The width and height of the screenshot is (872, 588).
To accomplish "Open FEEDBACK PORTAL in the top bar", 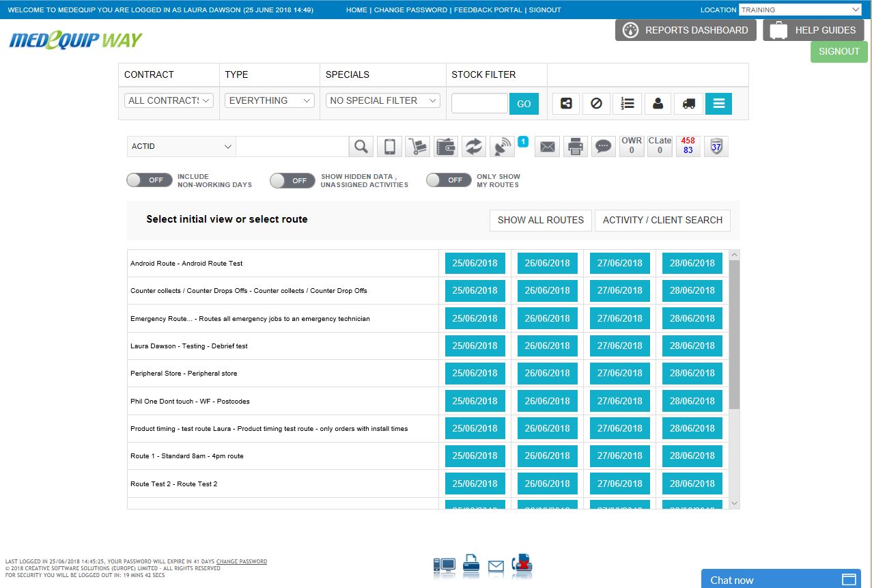I will (488, 10).
